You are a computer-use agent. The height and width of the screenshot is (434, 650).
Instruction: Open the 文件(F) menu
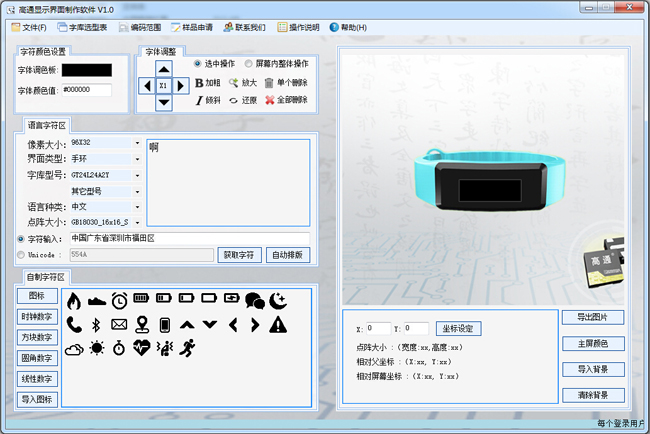(28, 27)
